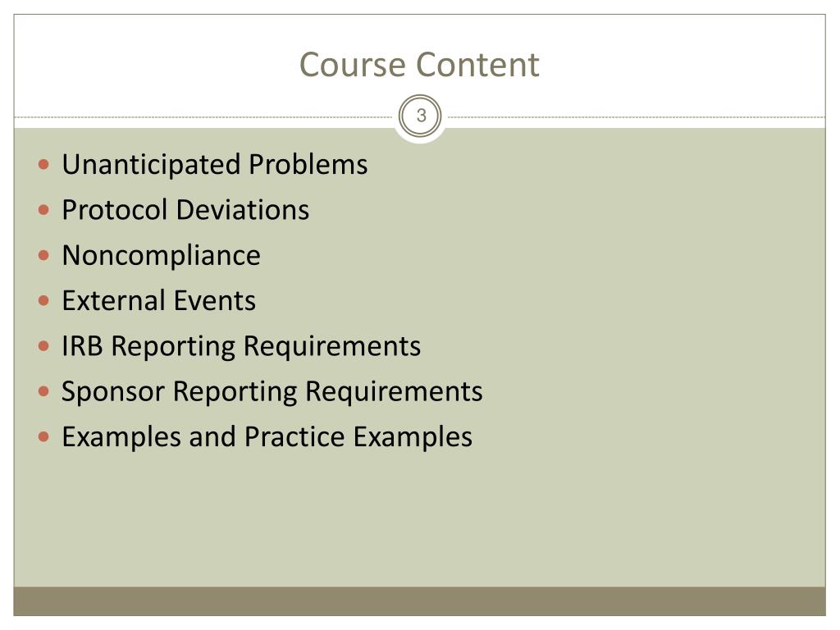Select the 'Sponsor Reporting Requirements' text line
This screenshot has width=840, height=630.
272,391
